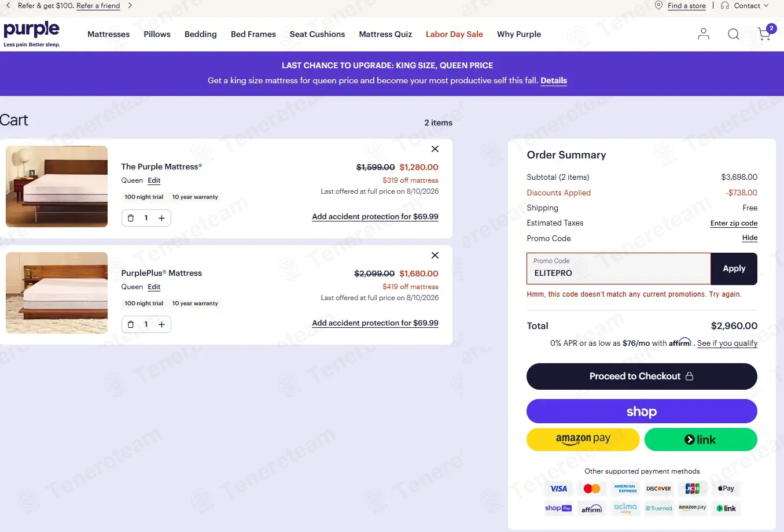Image resolution: width=784 pixels, height=532 pixels.
Task: Remove The Purple Mattress with X icon
Action: [435, 149]
